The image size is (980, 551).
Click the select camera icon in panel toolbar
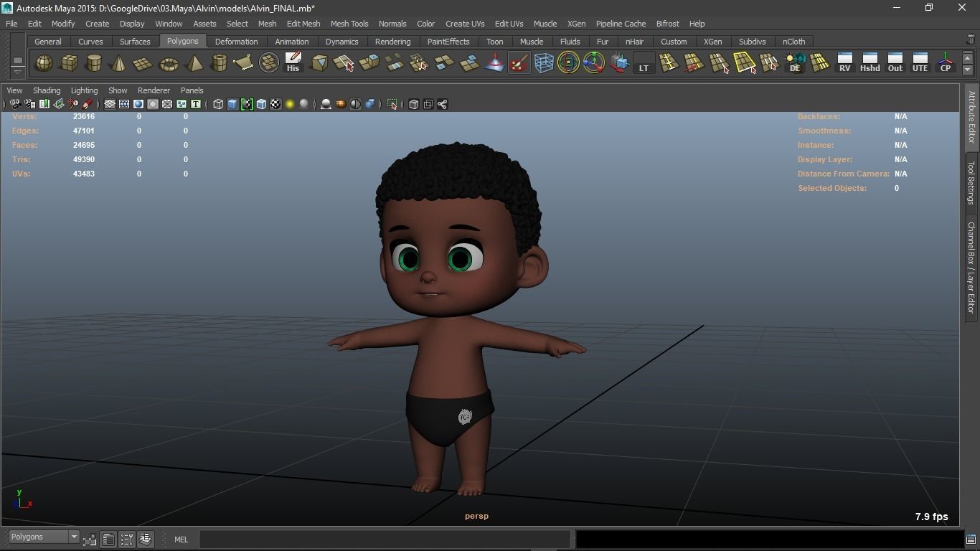click(15, 104)
